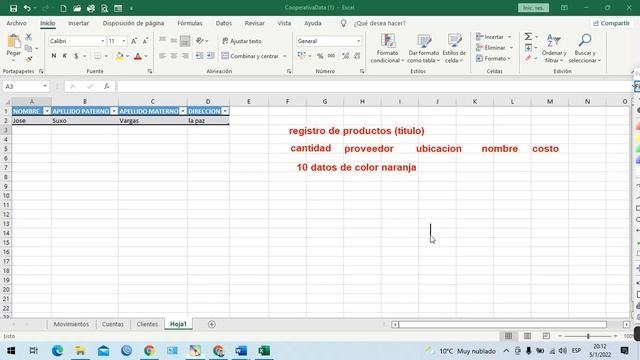Toggle underline (S) formatting
This screenshot has height=360, width=640.
tap(76, 56)
